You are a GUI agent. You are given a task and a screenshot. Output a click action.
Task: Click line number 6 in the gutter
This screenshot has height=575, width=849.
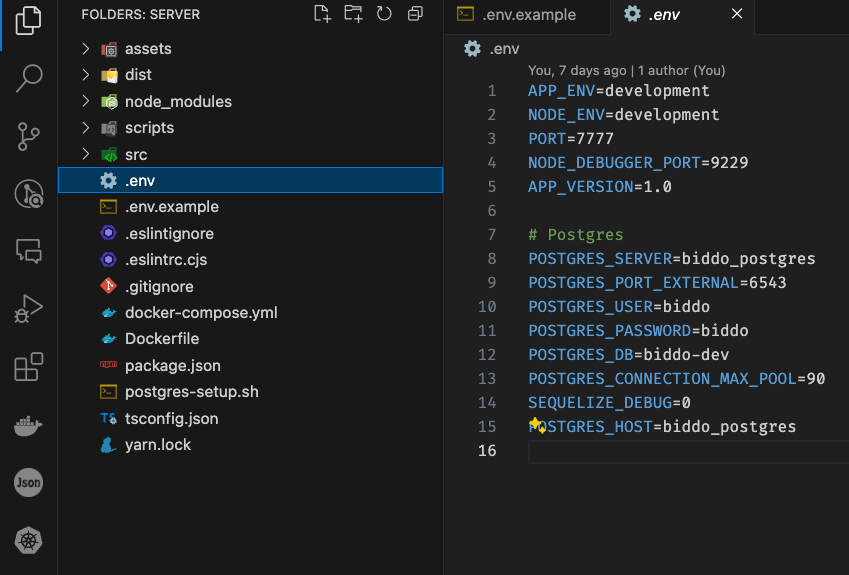pos(491,211)
